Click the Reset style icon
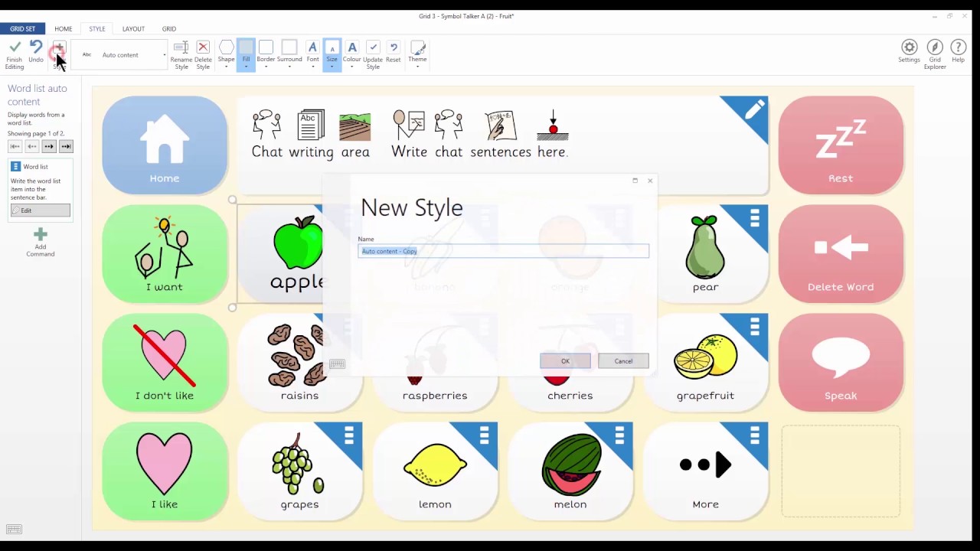Viewport: 980px width, 551px height. point(394,47)
